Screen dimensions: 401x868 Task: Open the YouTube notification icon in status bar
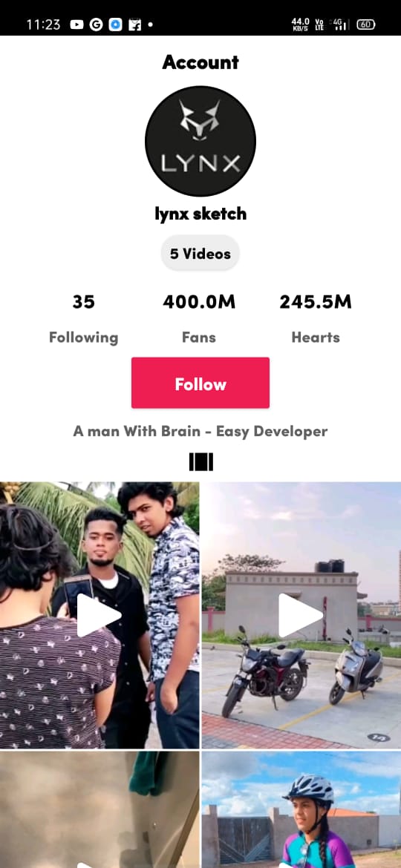(x=77, y=24)
